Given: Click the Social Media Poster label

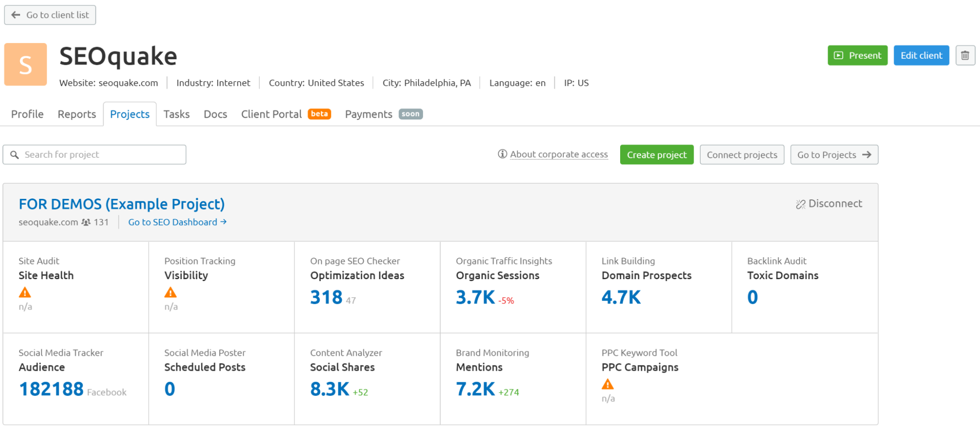Looking at the screenshot, I should [x=205, y=353].
